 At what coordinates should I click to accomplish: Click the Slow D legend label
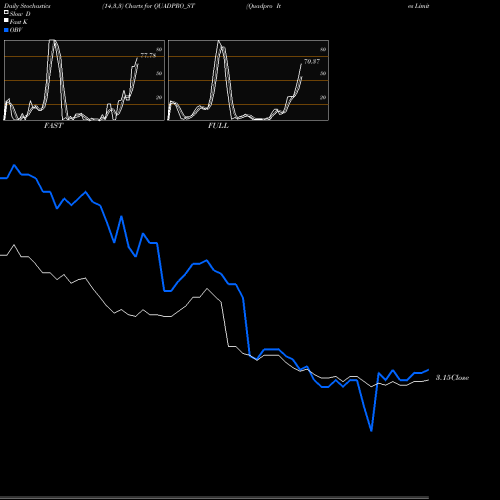click(20, 14)
